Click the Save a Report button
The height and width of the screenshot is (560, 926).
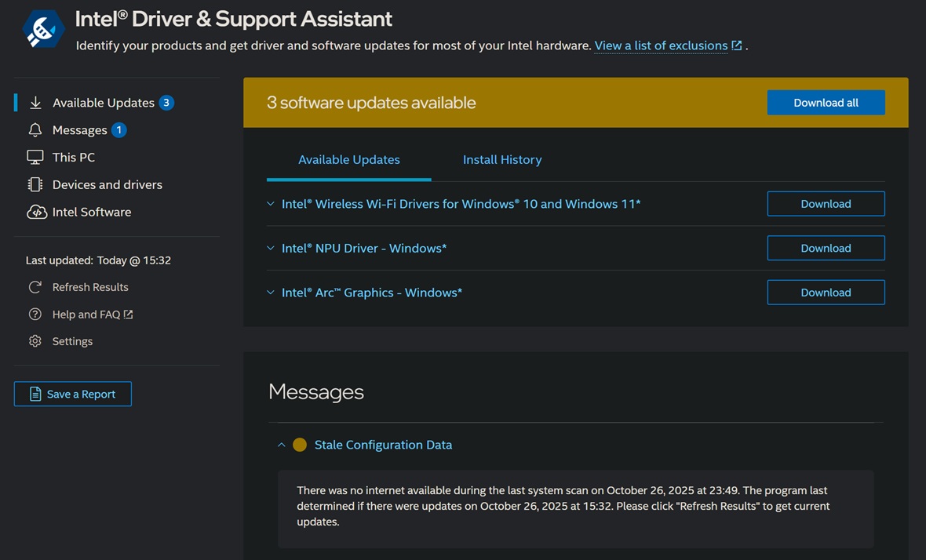[x=73, y=394]
